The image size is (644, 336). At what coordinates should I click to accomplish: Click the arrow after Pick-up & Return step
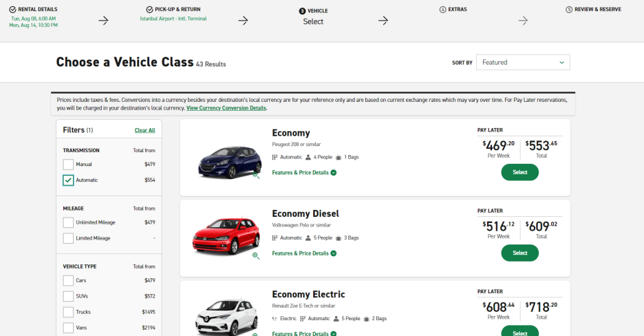243,20
